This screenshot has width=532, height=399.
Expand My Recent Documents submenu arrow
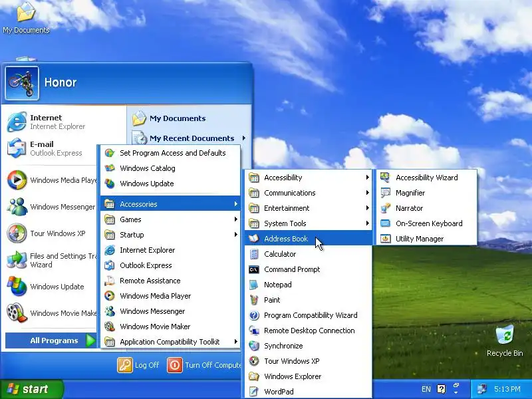[244, 138]
